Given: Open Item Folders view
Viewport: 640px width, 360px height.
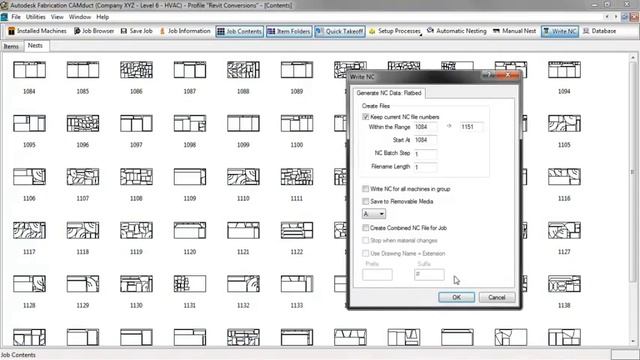Looking at the screenshot, I should pyautogui.click(x=289, y=31).
